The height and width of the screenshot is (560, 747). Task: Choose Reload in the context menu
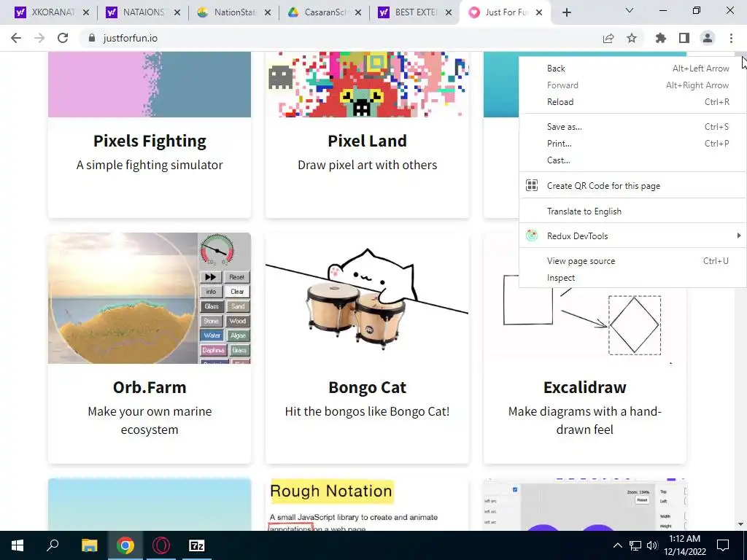tap(632, 102)
